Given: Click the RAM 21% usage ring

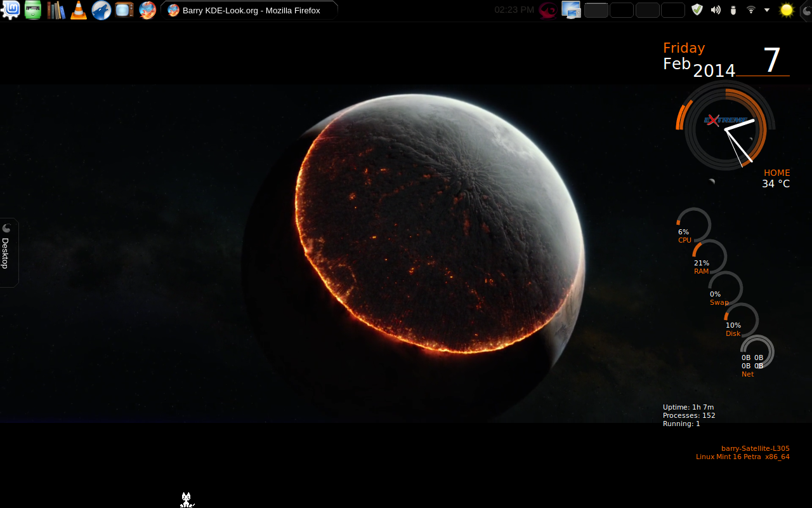Looking at the screenshot, I should tap(709, 257).
